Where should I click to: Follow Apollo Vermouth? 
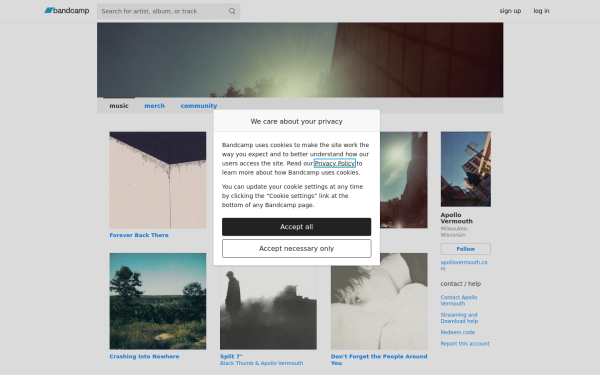pyautogui.click(x=466, y=249)
